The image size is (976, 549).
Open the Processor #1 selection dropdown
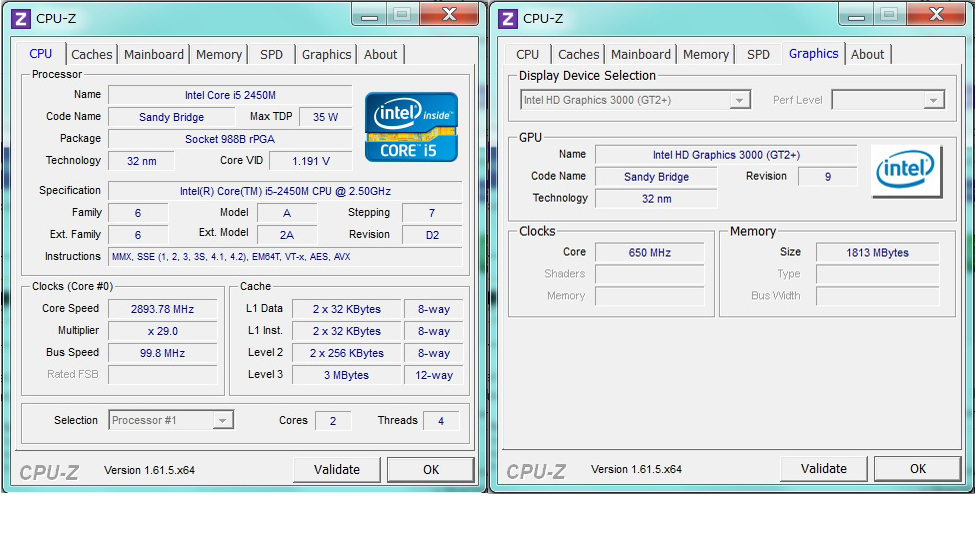pos(171,421)
